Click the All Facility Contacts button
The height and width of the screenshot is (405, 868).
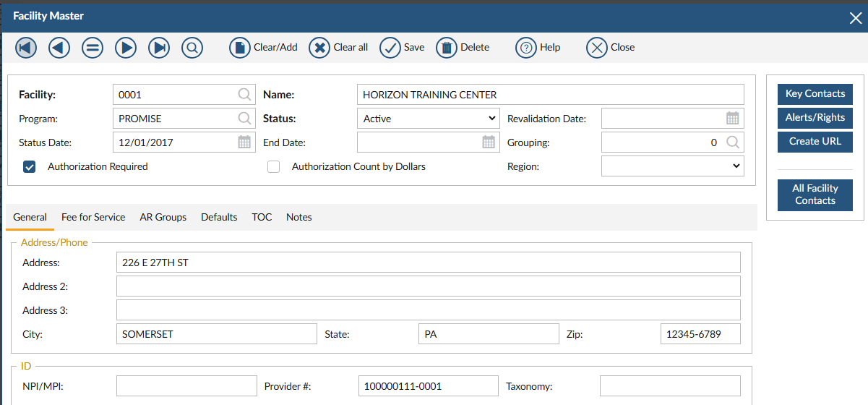coord(815,195)
